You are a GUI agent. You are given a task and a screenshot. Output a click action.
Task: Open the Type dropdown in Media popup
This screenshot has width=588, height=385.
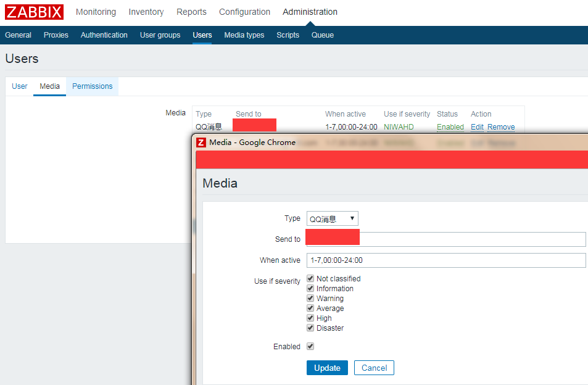tap(332, 218)
